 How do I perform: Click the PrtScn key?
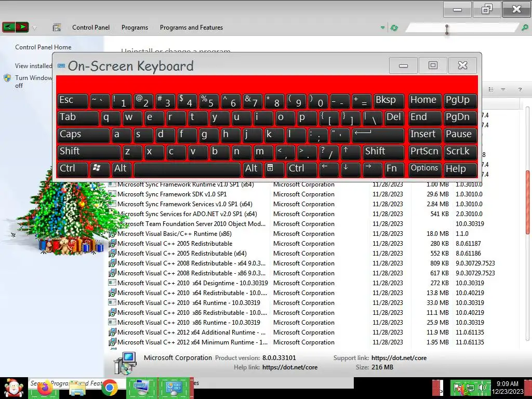tap(425, 152)
